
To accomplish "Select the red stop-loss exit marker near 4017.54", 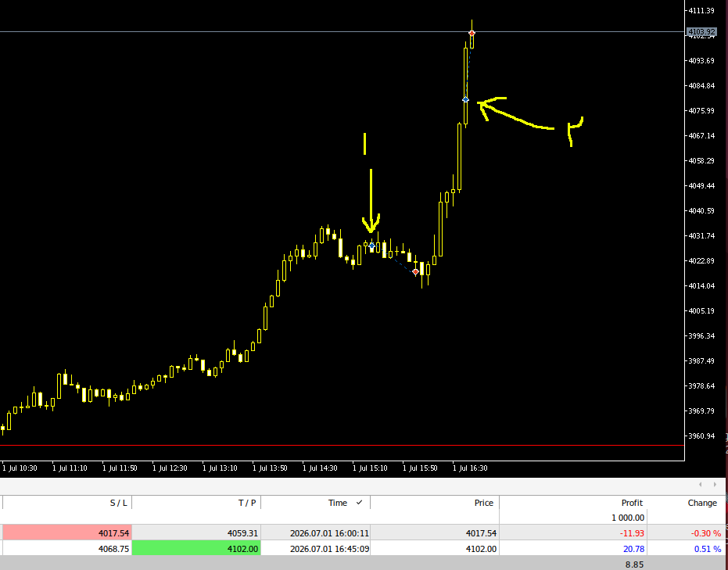I will [x=415, y=272].
